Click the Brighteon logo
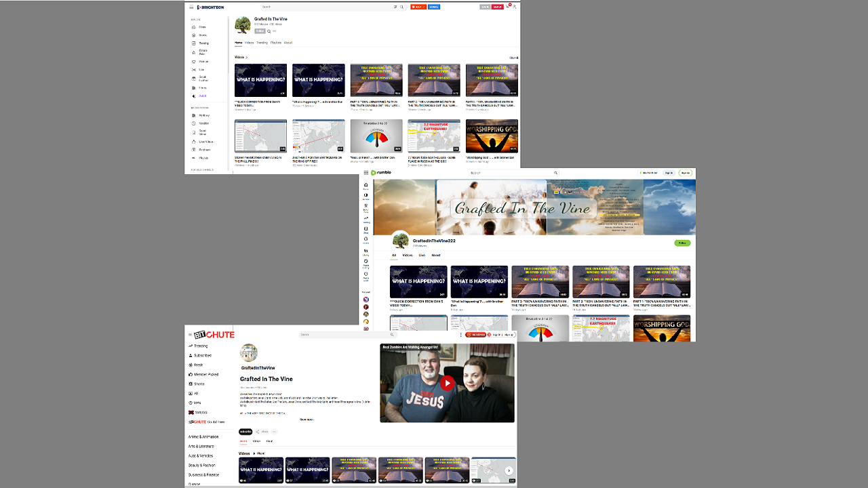 coord(211,7)
